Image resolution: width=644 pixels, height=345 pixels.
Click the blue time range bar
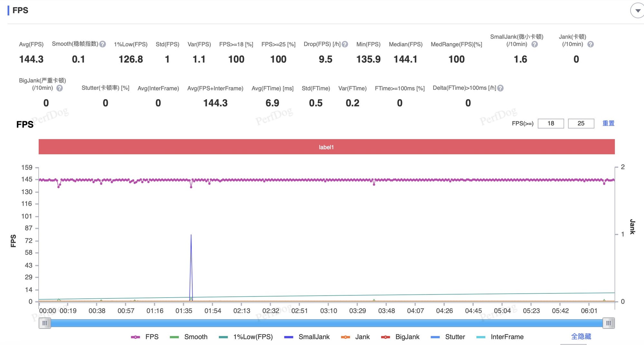pyautogui.click(x=327, y=323)
